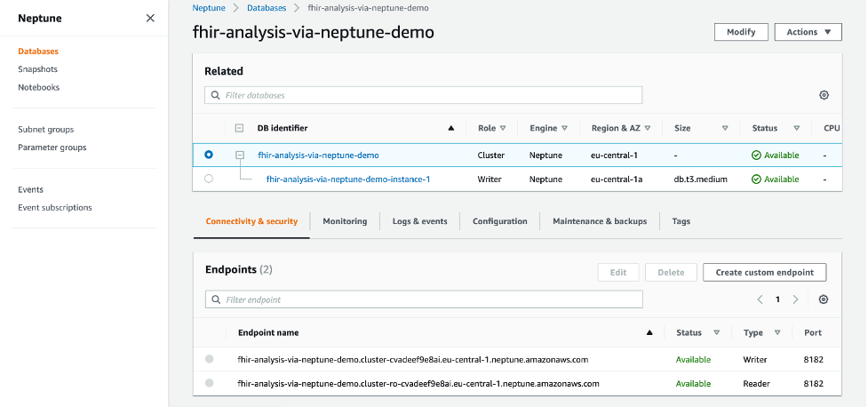Open Snapshots in the sidebar

click(37, 69)
